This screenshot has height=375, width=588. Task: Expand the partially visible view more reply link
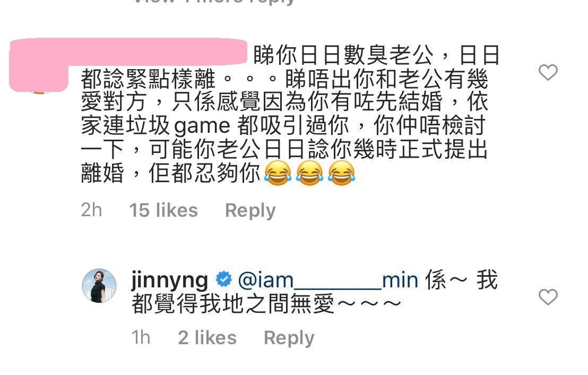[214, 2]
